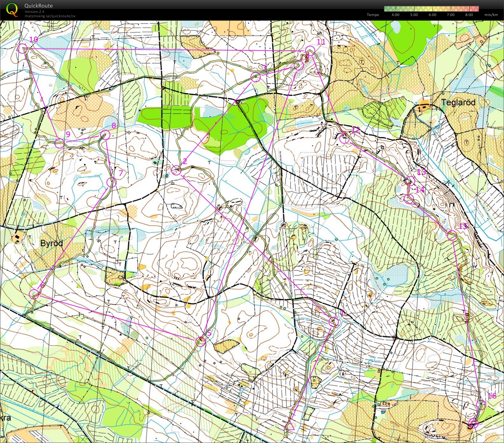Open the matstroeng.se/quickroute/sv link
The width and height of the screenshot is (504, 443).
50,16
